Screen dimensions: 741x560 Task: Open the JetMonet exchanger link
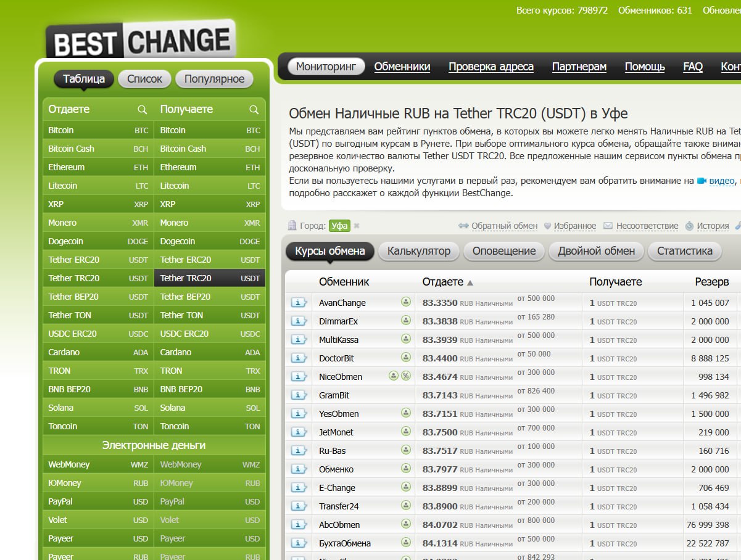pyautogui.click(x=336, y=432)
